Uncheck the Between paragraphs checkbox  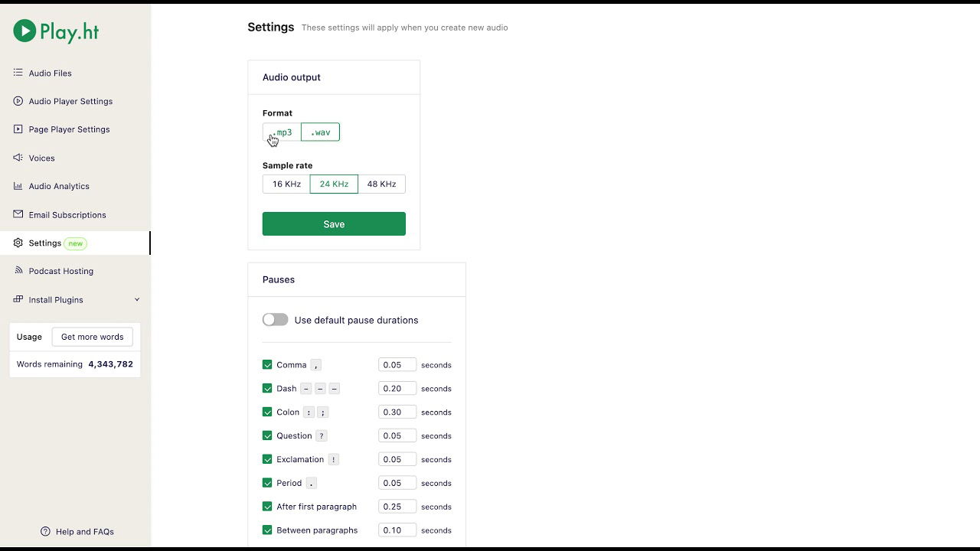coord(267,530)
